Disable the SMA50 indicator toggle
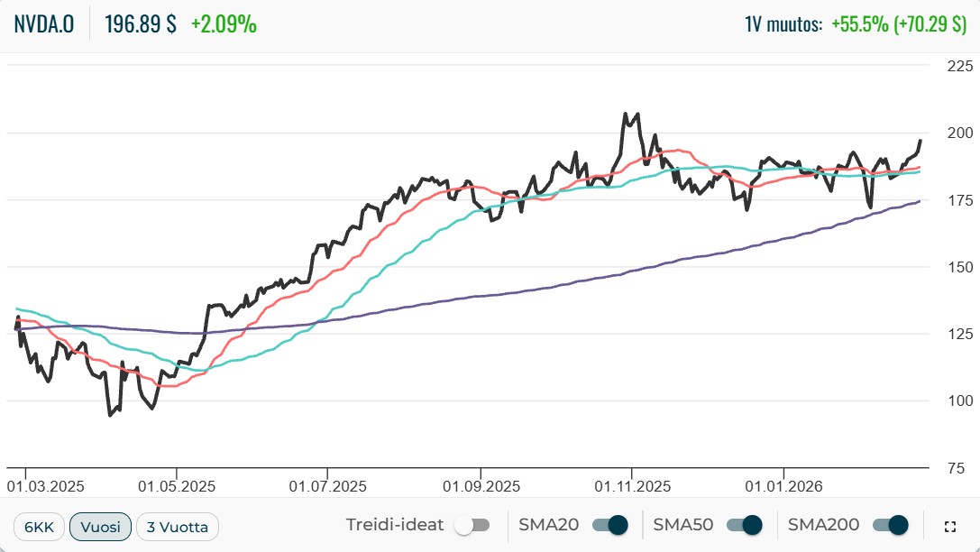Viewport: 980px width, 552px height. pos(744,526)
